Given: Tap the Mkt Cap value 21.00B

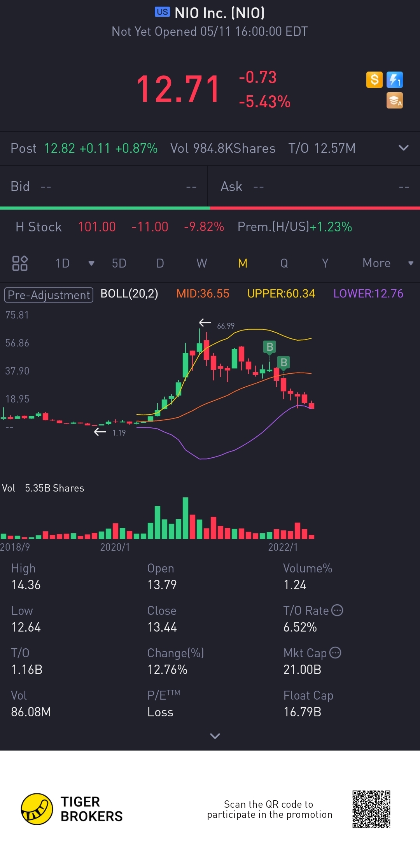Looking at the screenshot, I should (302, 670).
